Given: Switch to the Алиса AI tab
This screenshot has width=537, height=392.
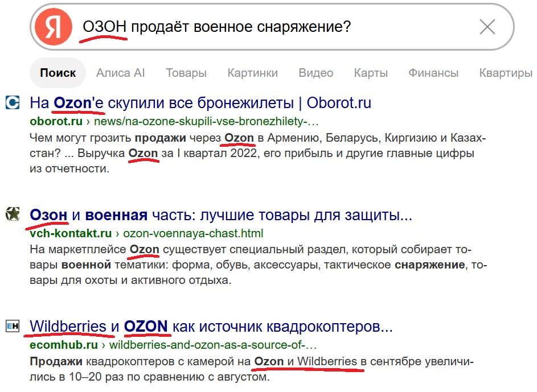Looking at the screenshot, I should coord(121,73).
